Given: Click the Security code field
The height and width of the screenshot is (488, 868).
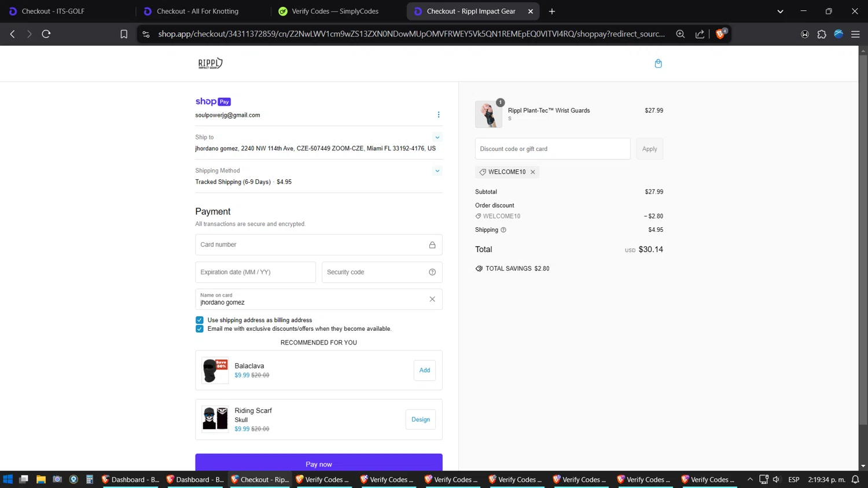Looking at the screenshot, I should tap(382, 272).
